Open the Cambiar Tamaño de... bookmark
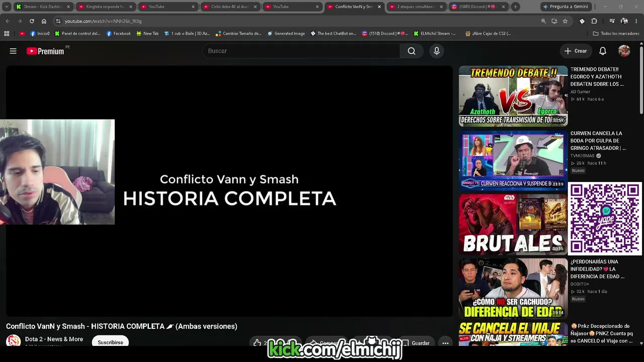 click(238, 34)
